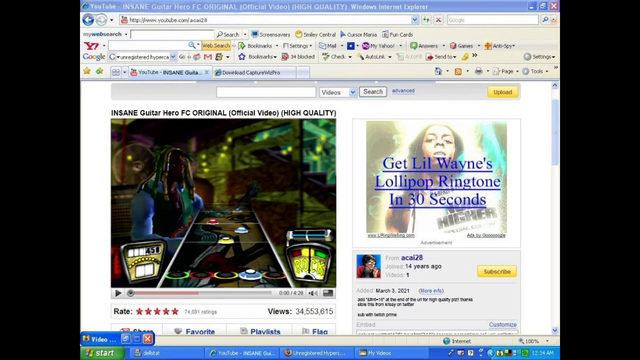Click the Add to Favorites icon
The height and width of the screenshot is (360, 640).
pos(99,71)
